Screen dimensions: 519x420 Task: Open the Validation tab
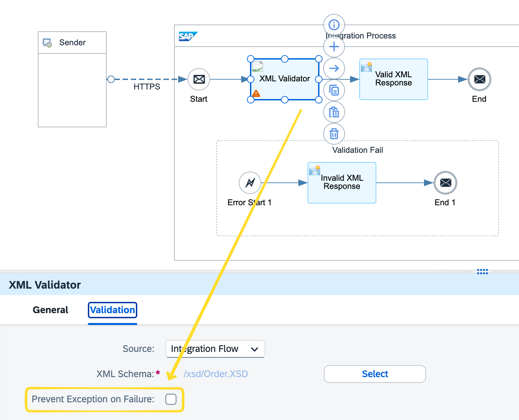(x=112, y=310)
